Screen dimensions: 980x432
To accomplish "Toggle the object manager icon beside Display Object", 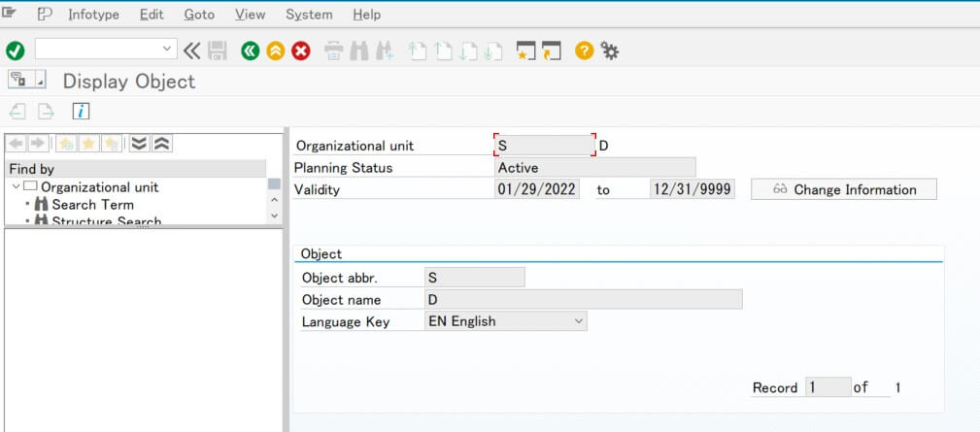I will click(18, 80).
